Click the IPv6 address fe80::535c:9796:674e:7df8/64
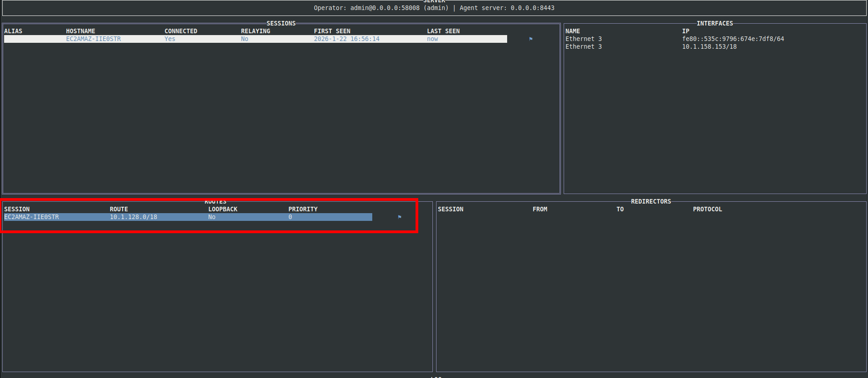 coord(733,39)
